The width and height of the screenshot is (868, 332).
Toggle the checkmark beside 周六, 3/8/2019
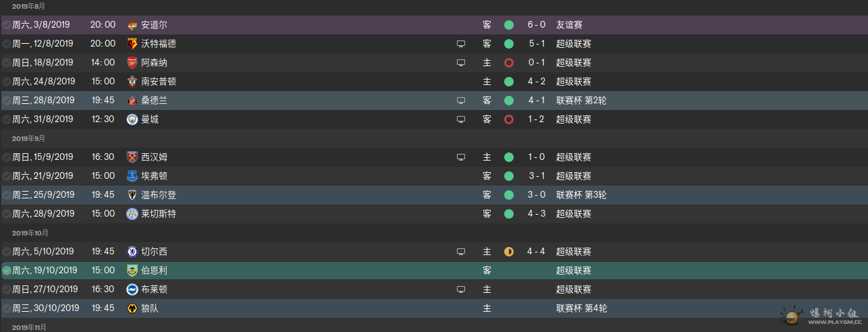7,25
